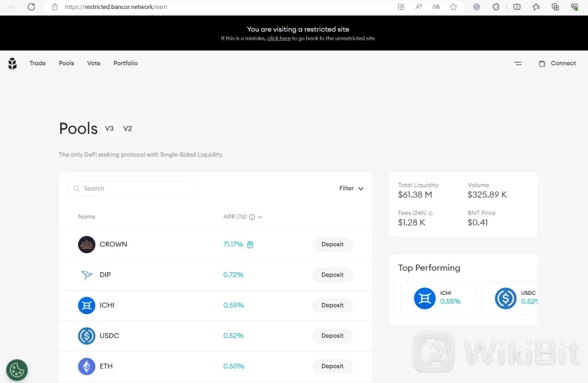Click the CROWN token icon

(87, 244)
